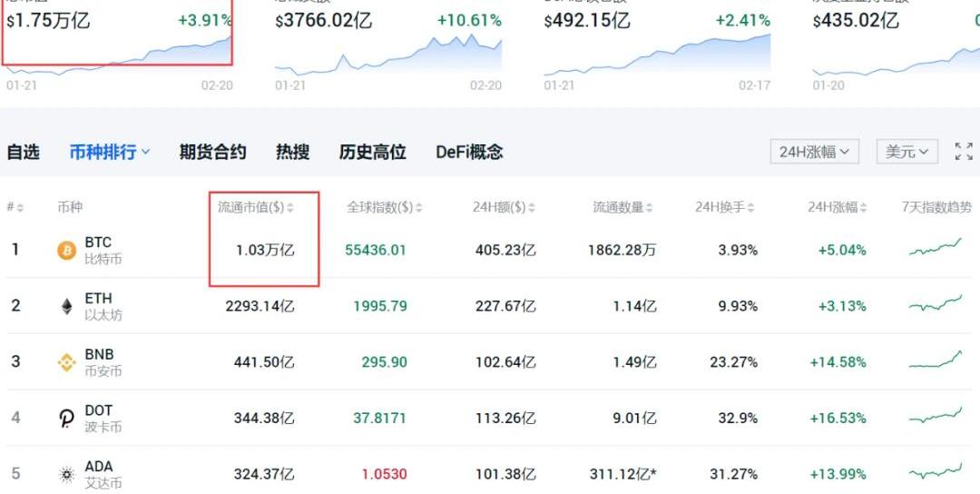Click the BNB Binance coin icon
The height and width of the screenshot is (494, 980).
point(67,362)
